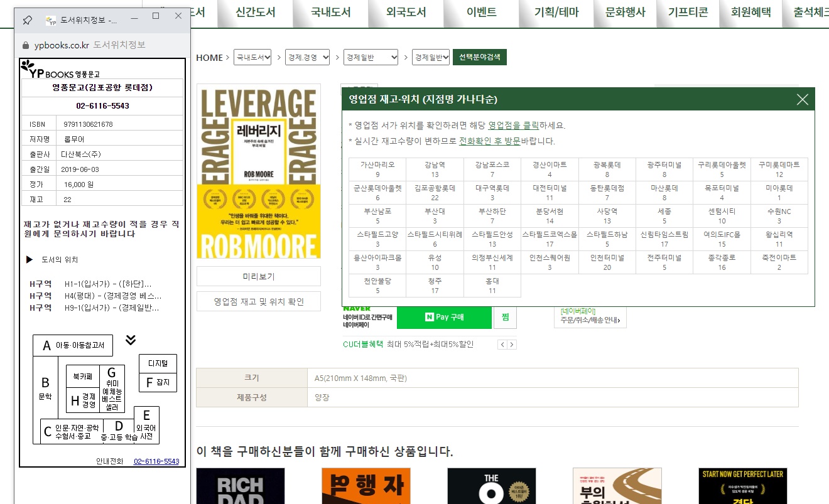Click the pin icon in popup title bar
Viewport: 829px width, 504px height.
[27, 20]
